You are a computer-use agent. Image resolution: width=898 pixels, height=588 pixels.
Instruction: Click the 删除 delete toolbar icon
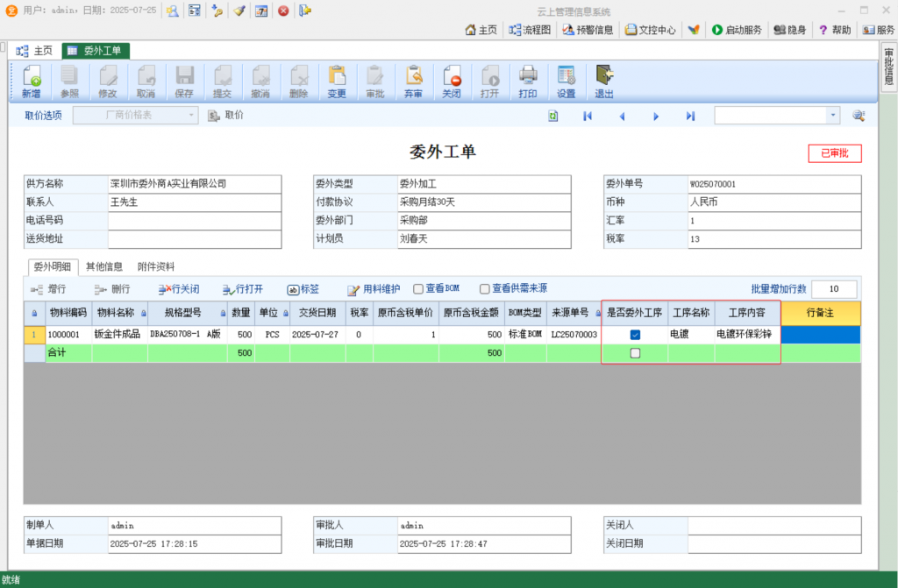pos(298,81)
